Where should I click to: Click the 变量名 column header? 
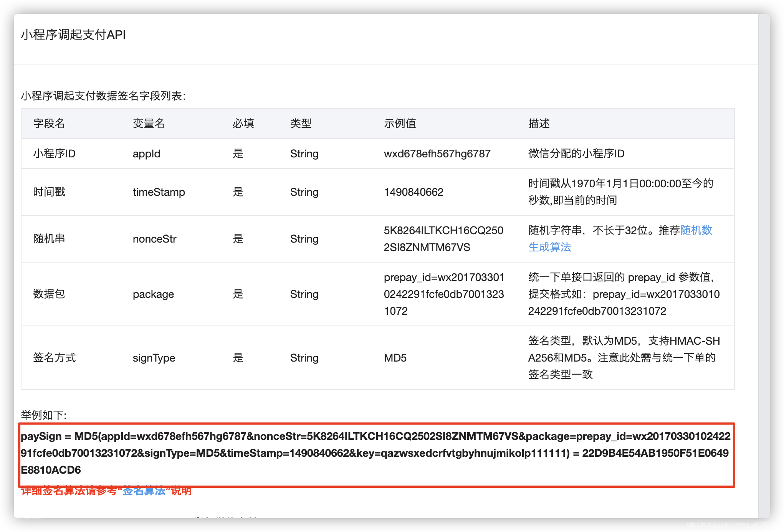click(149, 124)
